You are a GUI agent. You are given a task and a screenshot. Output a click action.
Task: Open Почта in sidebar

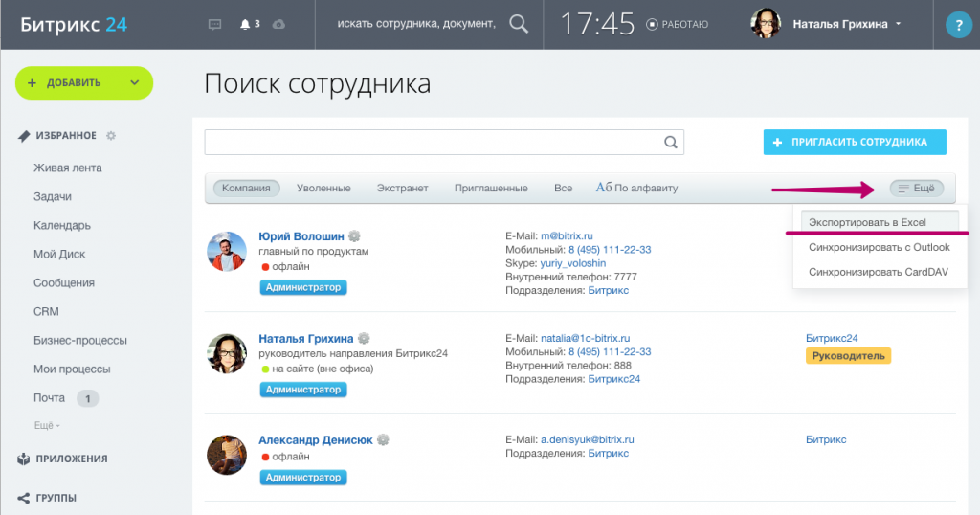pyautogui.click(x=50, y=397)
